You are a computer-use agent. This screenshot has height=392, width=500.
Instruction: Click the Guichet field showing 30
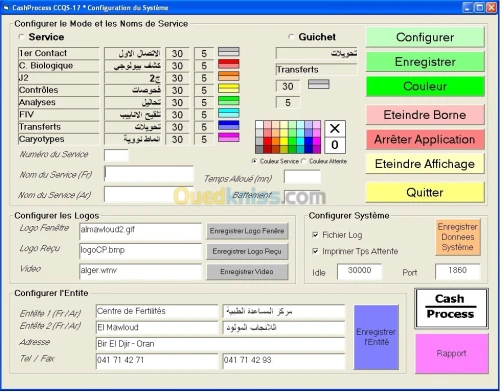click(288, 86)
